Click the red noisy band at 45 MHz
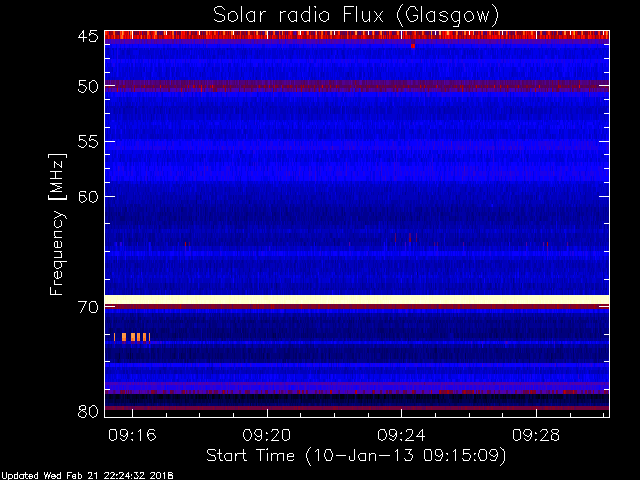Image resolution: width=640 pixels, height=480 pixels. click(357, 35)
